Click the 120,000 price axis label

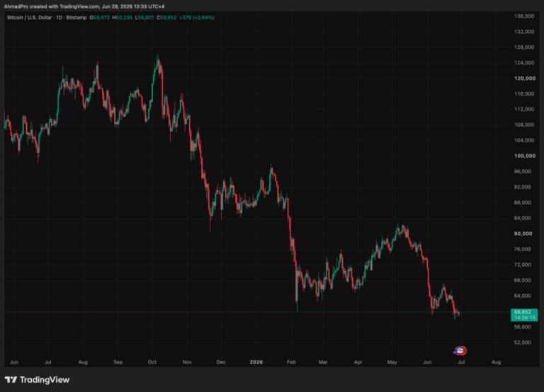click(x=525, y=79)
